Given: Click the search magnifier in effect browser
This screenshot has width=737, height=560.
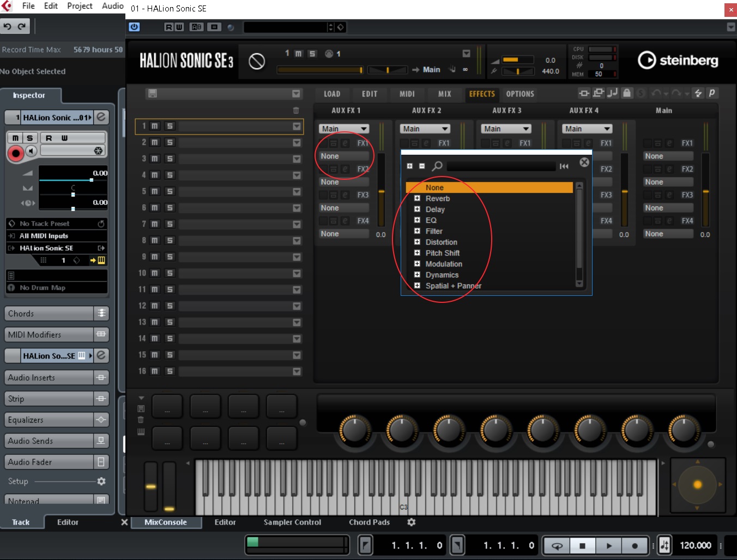Looking at the screenshot, I should point(437,166).
